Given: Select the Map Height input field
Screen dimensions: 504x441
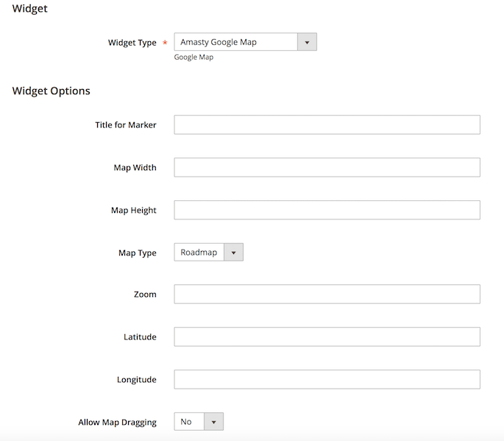Looking at the screenshot, I should click(x=327, y=211).
